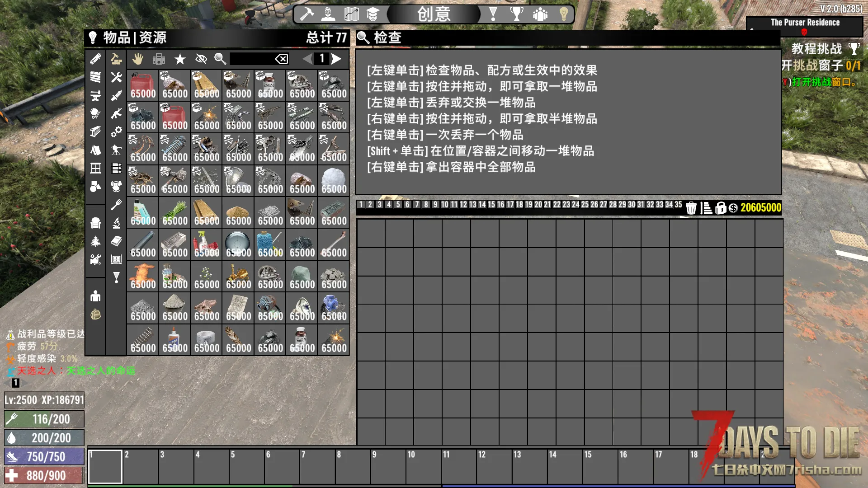Filter by brick wall blocks category

95,77
